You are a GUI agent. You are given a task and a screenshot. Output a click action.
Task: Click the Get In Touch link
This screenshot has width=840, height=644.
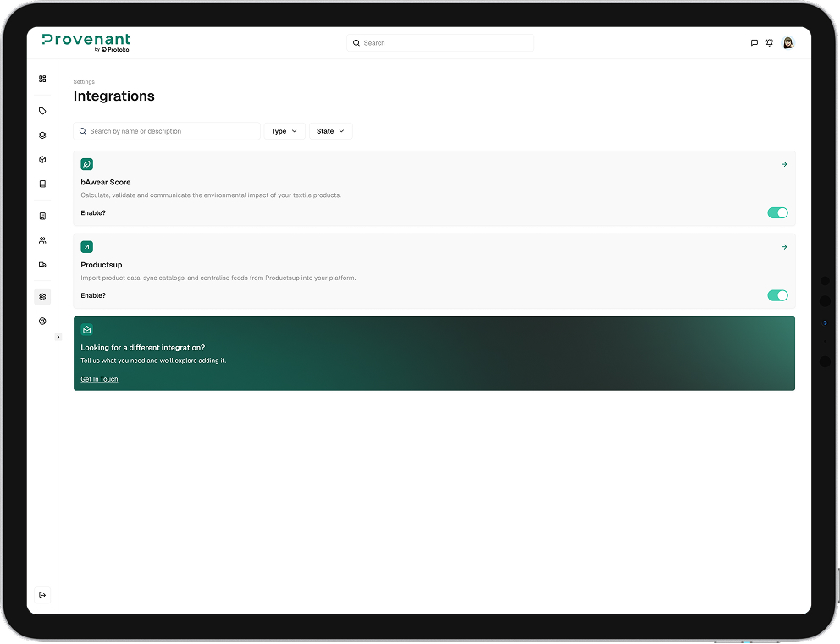(x=98, y=379)
